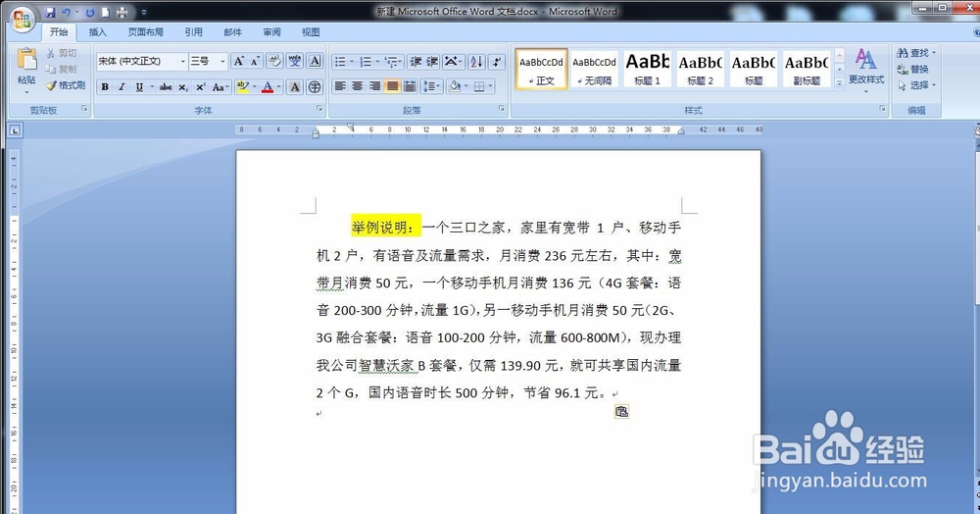Click 剪切 in the clipboard group
The image size is (980, 514).
(x=62, y=53)
